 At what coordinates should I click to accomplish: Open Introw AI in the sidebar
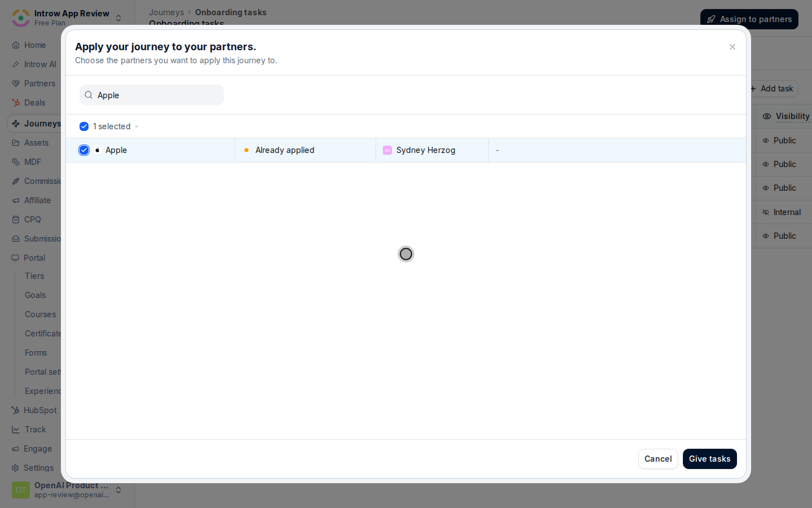(40, 64)
